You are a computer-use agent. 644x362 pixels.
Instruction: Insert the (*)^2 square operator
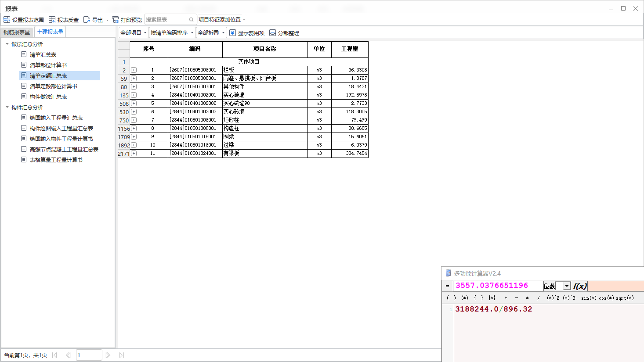pos(553,298)
